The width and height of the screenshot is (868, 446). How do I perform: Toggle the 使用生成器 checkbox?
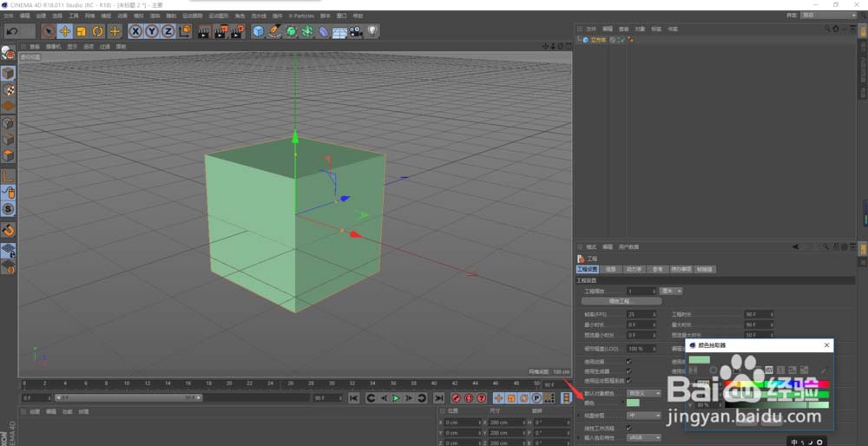628,371
